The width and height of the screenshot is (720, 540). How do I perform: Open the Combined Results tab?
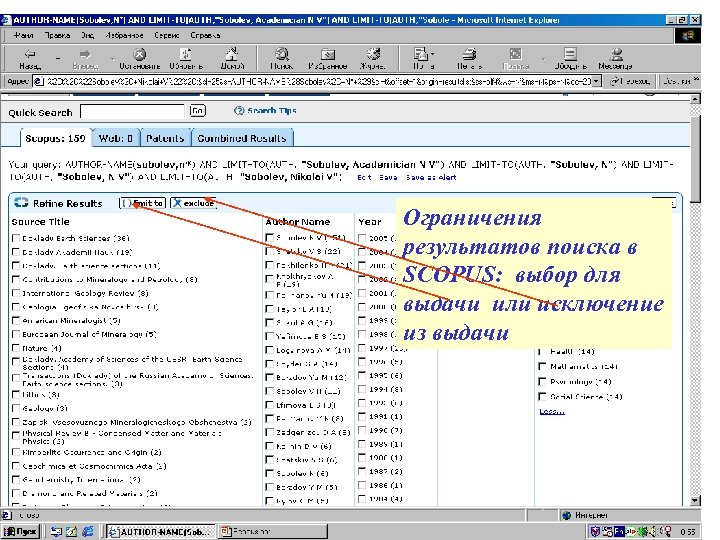click(x=242, y=138)
